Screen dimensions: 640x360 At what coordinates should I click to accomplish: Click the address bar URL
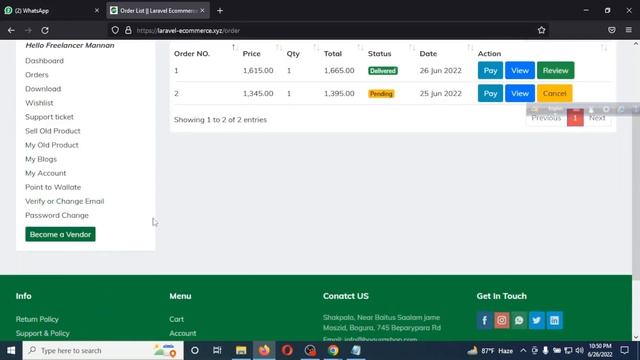pyautogui.click(x=188, y=31)
